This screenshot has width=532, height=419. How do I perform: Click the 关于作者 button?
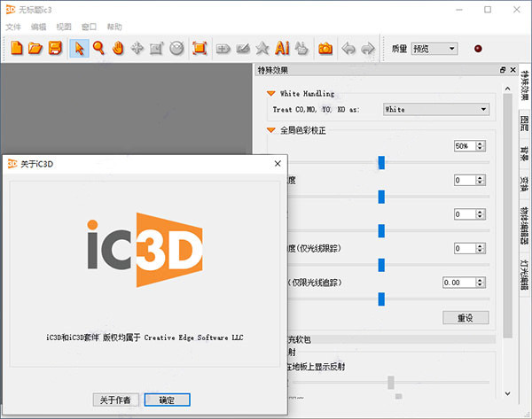tap(115, 400)
